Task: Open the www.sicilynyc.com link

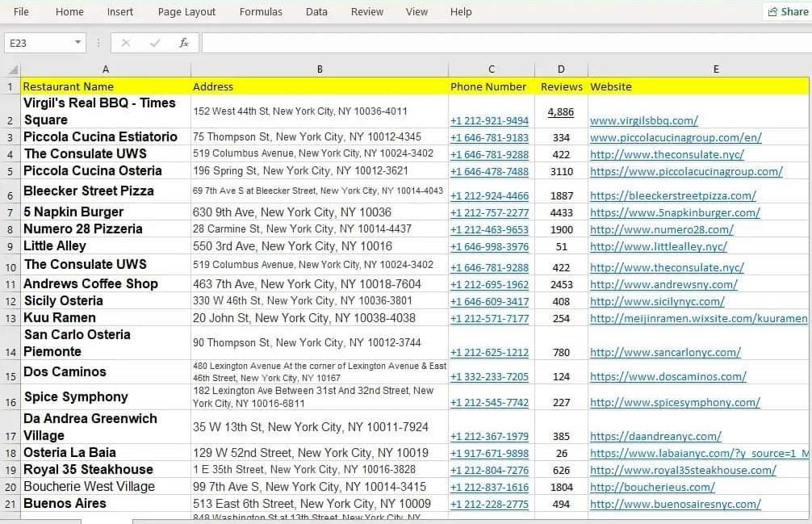Action: pyautogui.click(x=657, y=302)
